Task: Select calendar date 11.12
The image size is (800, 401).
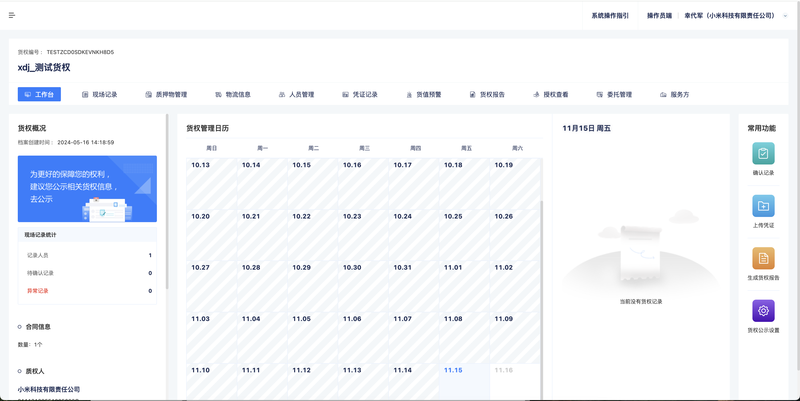Action: point(312,382)
